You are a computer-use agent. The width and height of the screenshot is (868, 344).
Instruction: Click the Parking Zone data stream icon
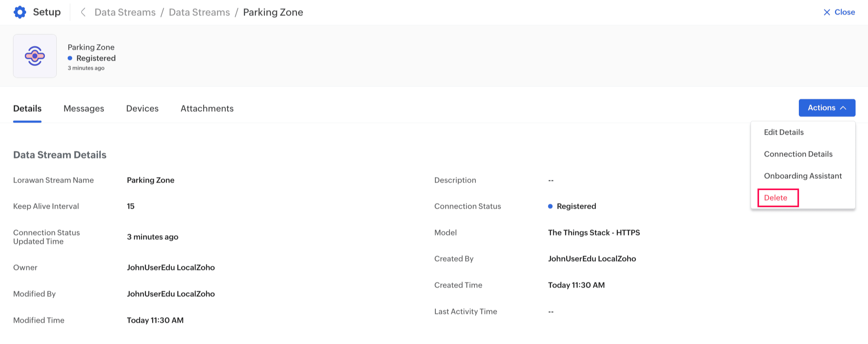pos(35,56)
